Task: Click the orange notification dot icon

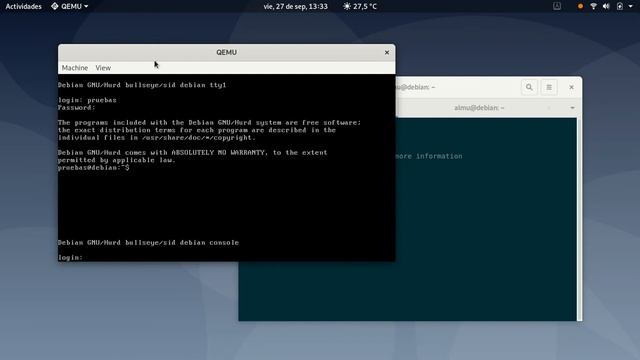Action: point(580,6)
